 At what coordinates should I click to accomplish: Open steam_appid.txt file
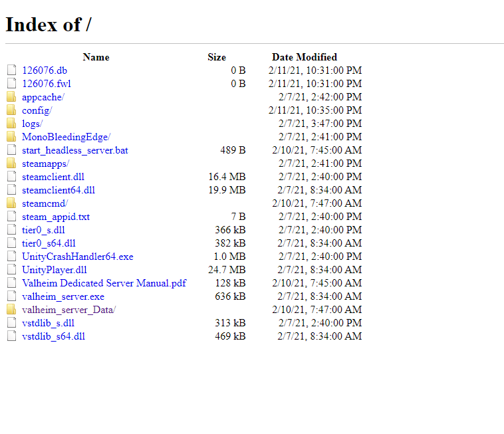point(56,217)
